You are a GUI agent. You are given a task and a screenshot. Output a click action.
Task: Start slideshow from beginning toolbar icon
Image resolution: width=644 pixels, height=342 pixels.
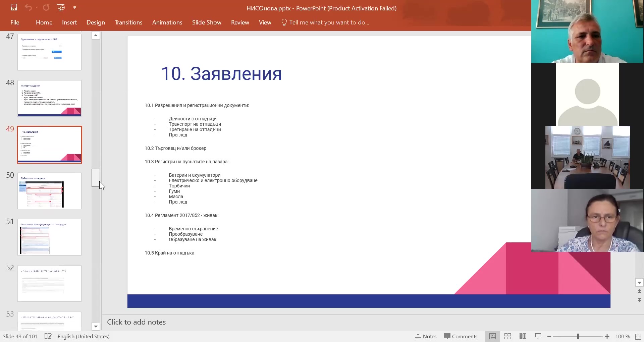(61, 7)
